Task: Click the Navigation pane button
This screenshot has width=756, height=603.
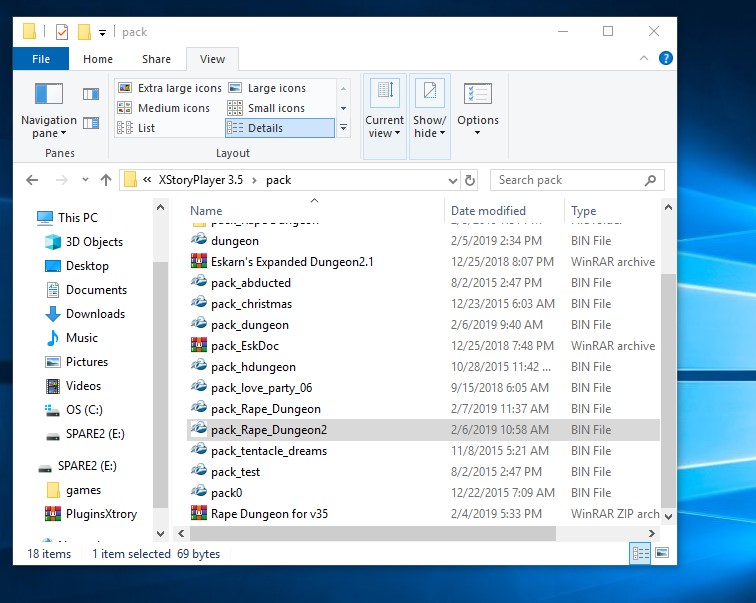Action: point(49,110)
